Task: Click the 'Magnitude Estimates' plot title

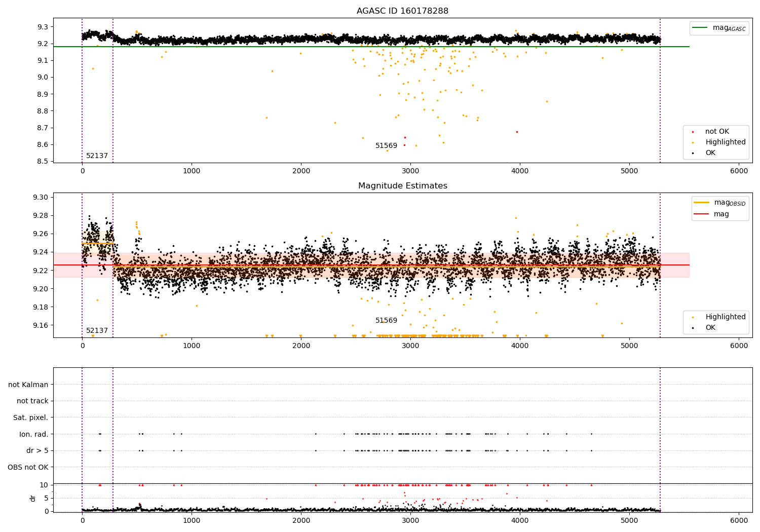Action: click(x=402, y=186)
